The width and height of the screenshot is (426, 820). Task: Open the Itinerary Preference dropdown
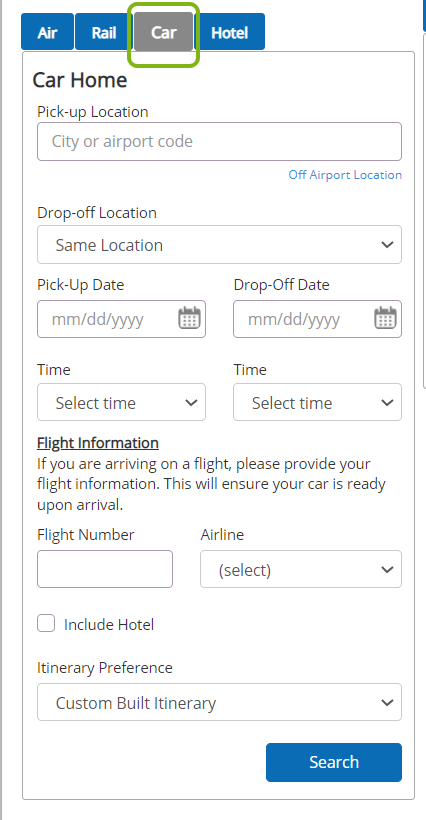[220, 702]
